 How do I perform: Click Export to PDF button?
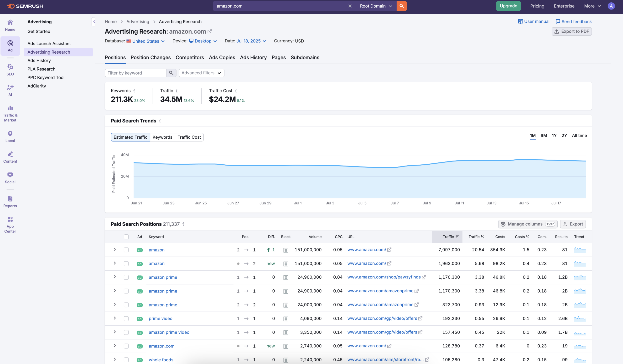pyautogui.click(x=571, y=31)
